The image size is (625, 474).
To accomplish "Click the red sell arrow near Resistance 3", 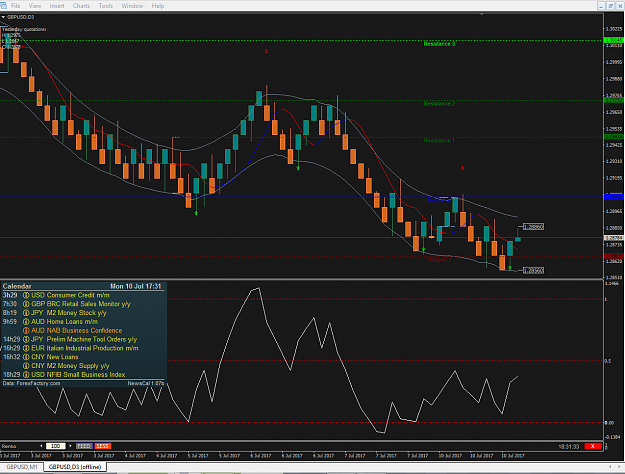I will coord(266,51).
